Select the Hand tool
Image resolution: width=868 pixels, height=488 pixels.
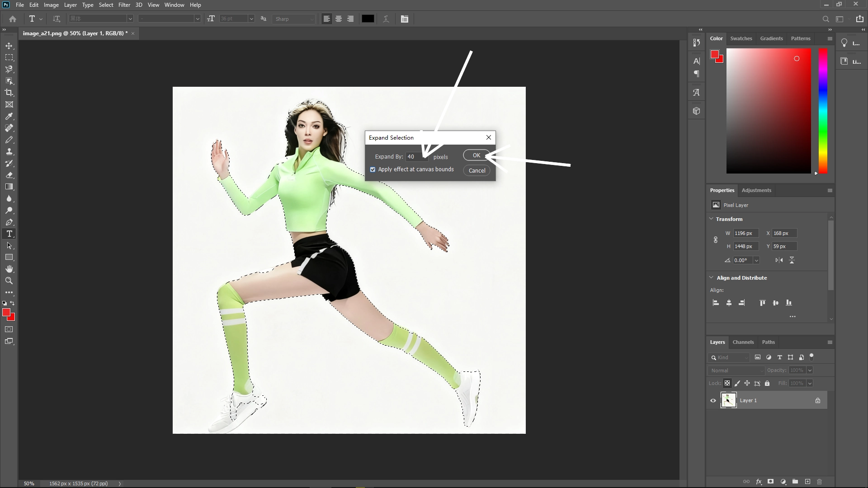tap(9, 268)
